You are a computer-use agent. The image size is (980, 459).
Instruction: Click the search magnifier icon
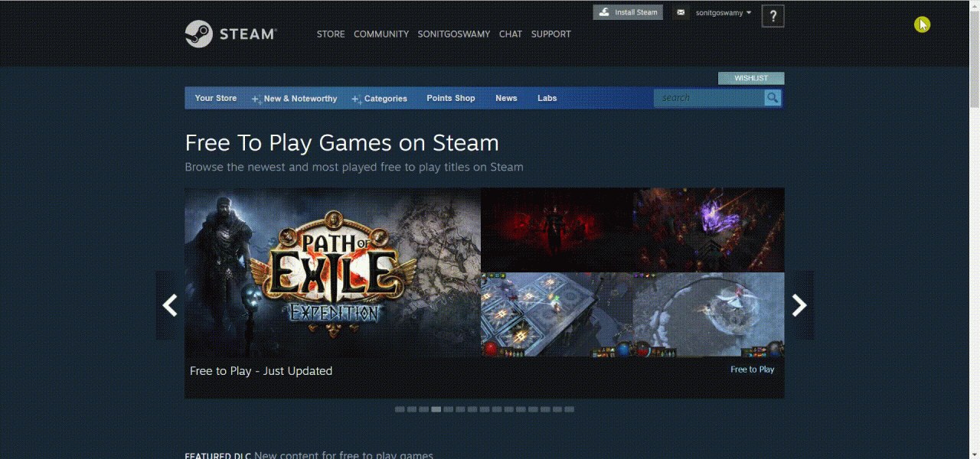773,97
